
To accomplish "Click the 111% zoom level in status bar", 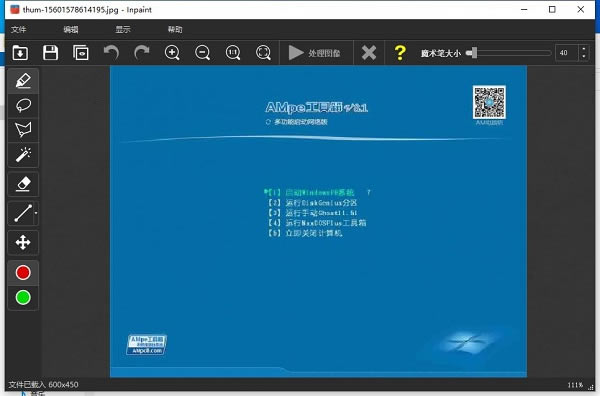I will point(575,385).
